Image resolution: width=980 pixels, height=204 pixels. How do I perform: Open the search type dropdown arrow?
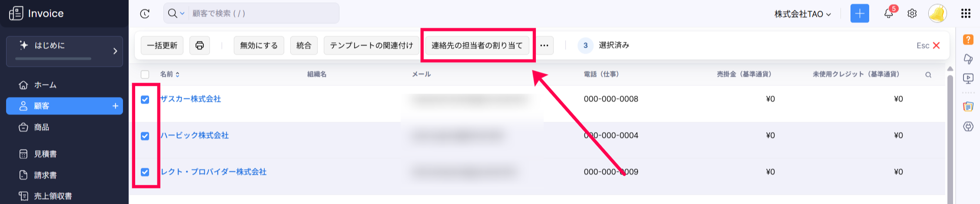[183, 13]
